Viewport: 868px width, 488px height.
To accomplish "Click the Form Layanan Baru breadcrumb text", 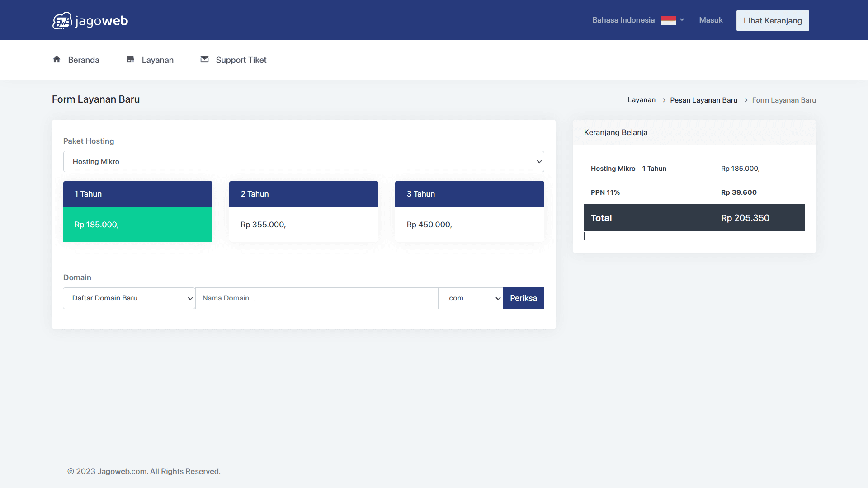I will click(784, 100).
